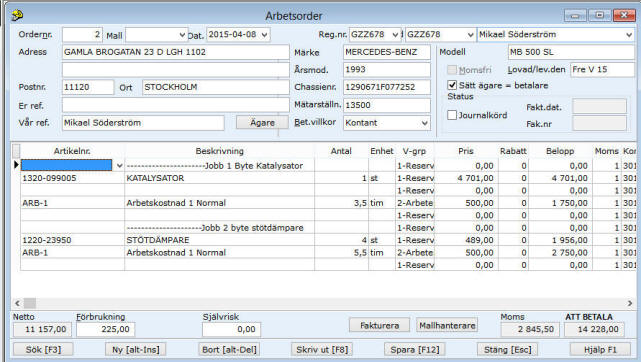This screenshot has width=641, height=362.
Task: Click the Modell field MB 500 SL
Action: tap(571, 52)
